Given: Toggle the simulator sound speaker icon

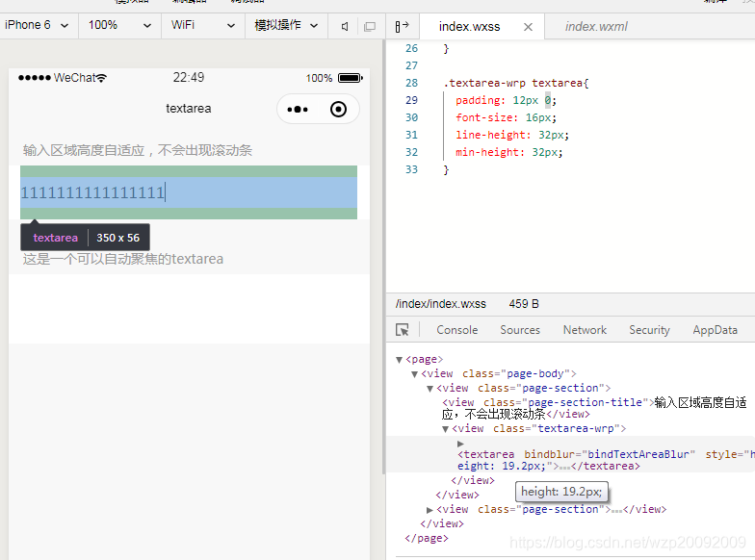Looking at the screenshot, I should point(345,27).
